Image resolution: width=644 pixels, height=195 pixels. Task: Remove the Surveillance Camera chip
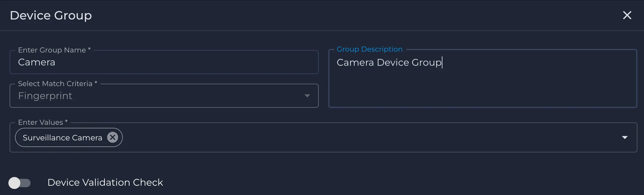pyautogui.click(x=113, y=137)
